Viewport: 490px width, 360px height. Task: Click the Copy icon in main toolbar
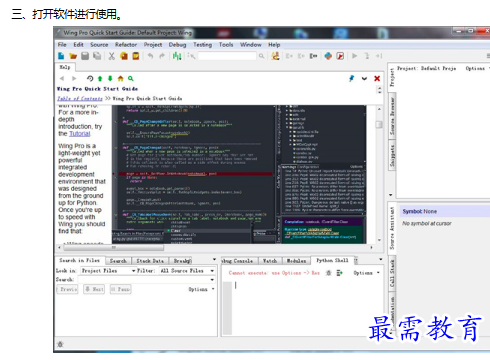pos(124,56)
